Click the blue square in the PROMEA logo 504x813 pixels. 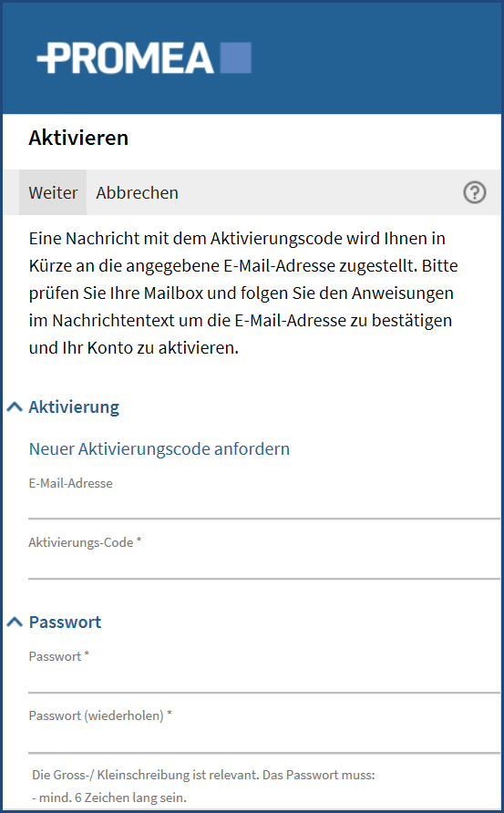236,57
